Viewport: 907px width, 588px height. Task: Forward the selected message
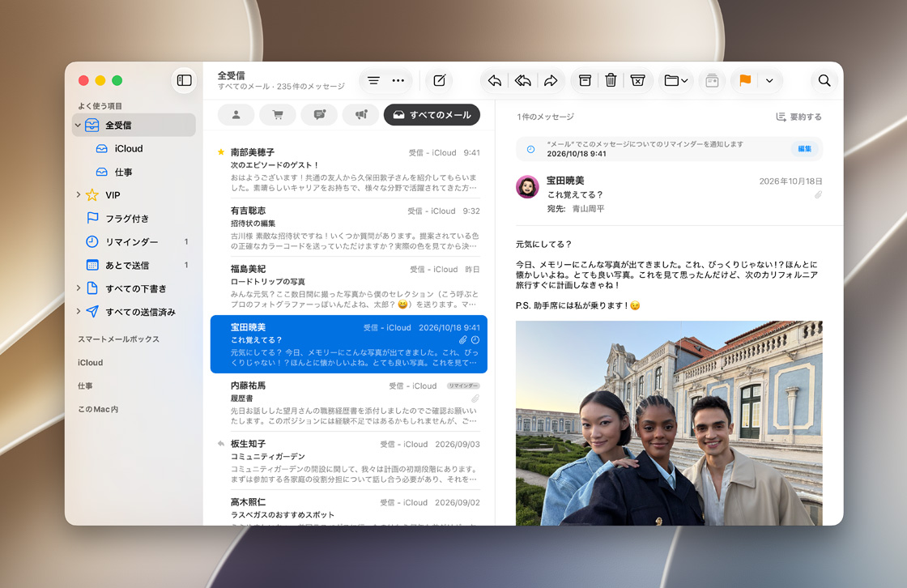(x=551, y=80)
